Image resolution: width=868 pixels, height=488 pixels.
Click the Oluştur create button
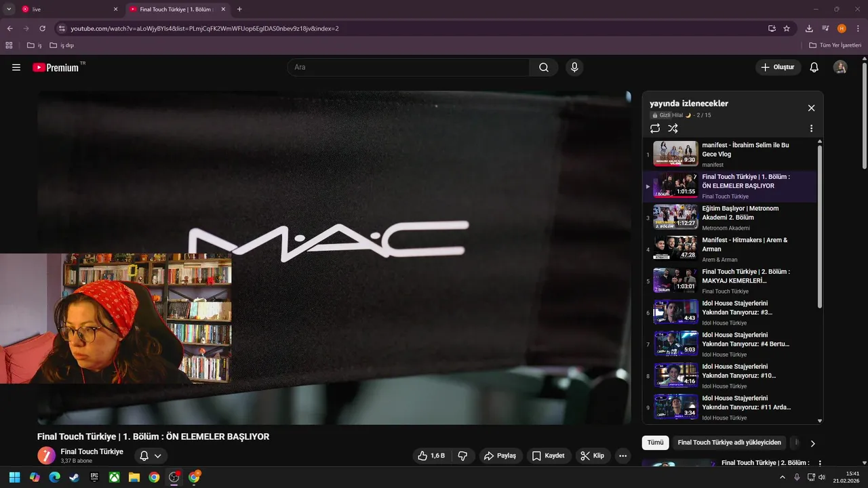coord(778,67)
